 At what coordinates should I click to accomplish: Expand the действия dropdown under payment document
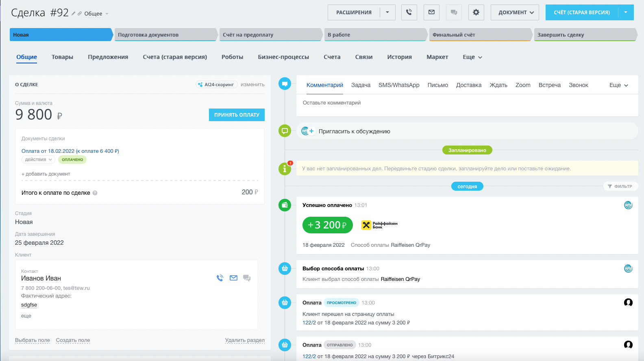(38, 160)
